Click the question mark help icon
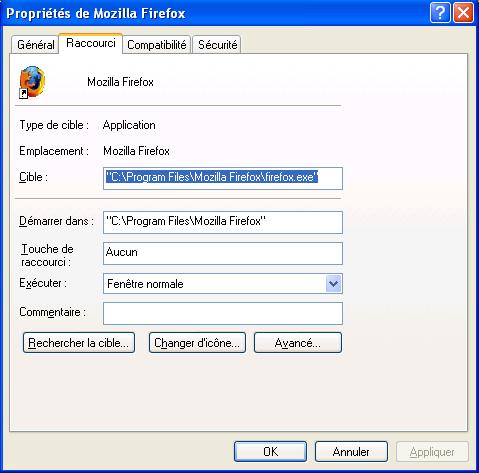The height and width of the screenshot is (473, 479). pos(440,13)
